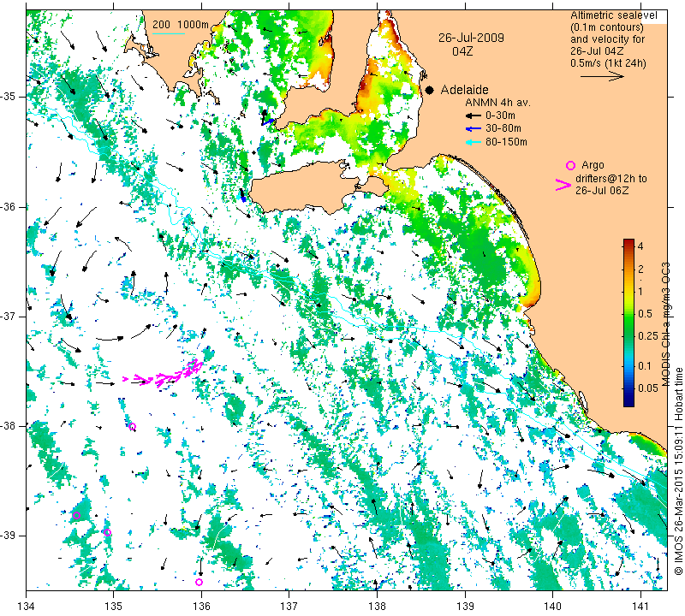Click the 'drifters@12h to' legend text
Screen dimensions: 685x616
pyautogui.click(x=611, y=179)
